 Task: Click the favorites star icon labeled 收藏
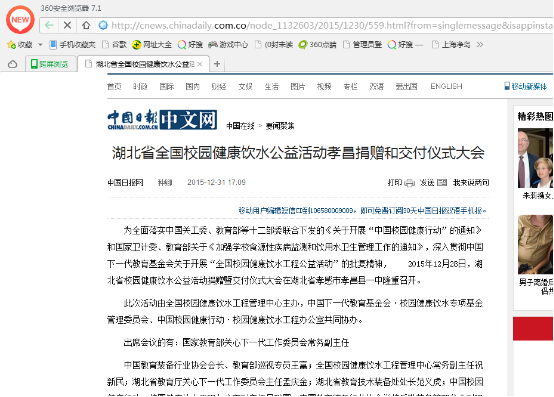11,45
